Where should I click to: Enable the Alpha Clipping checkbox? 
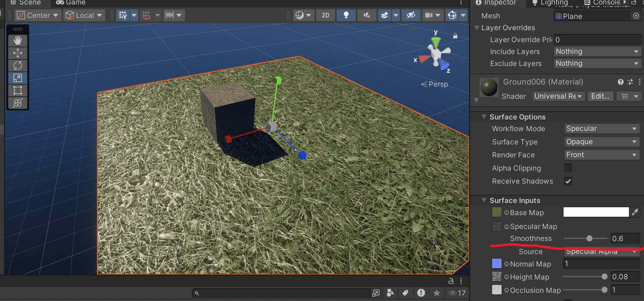(568, 168)
